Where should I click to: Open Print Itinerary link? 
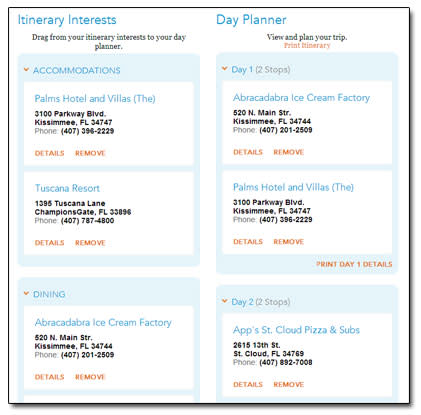(x=307, y=45)
